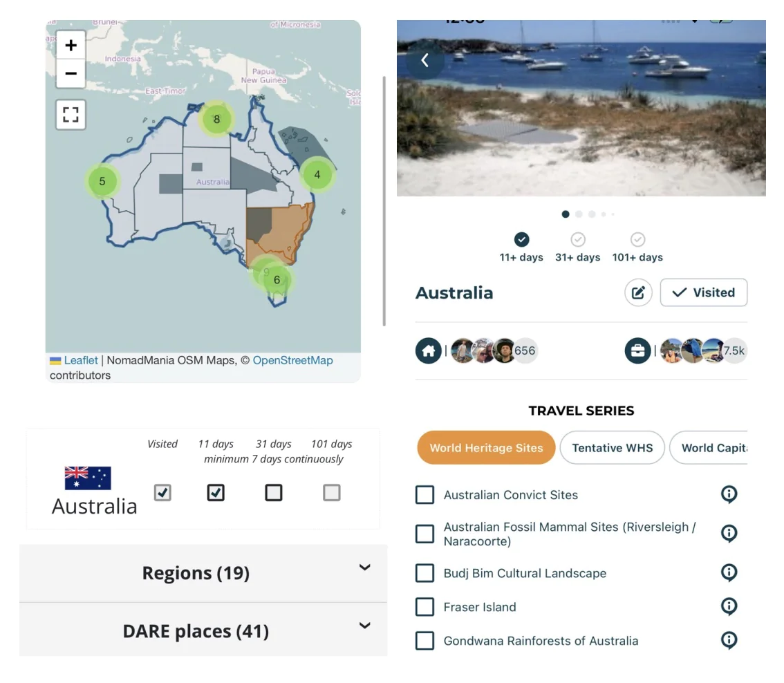Screen dimensions: 784x683
Task: Open info for Fraser Island
Action: (x=729, y=606)
